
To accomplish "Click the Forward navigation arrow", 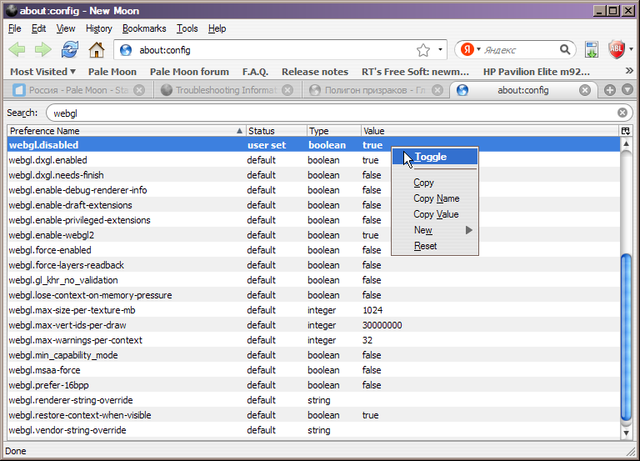I will 43,50.
